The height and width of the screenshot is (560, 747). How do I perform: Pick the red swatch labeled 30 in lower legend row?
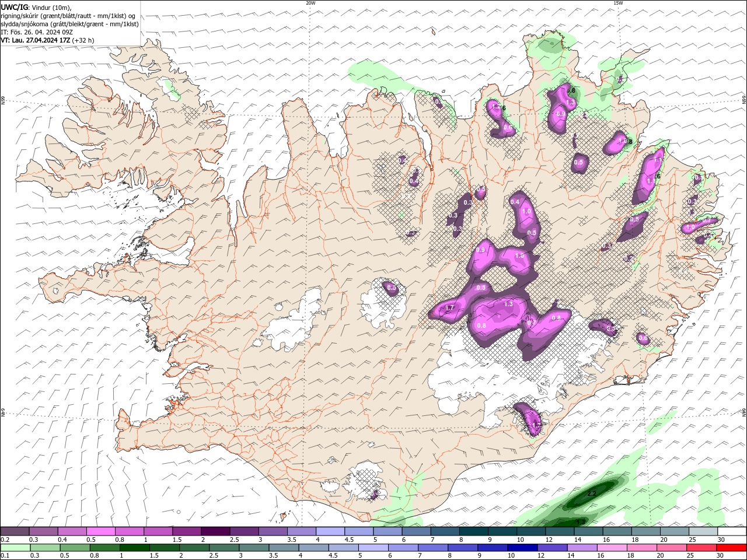731,547
